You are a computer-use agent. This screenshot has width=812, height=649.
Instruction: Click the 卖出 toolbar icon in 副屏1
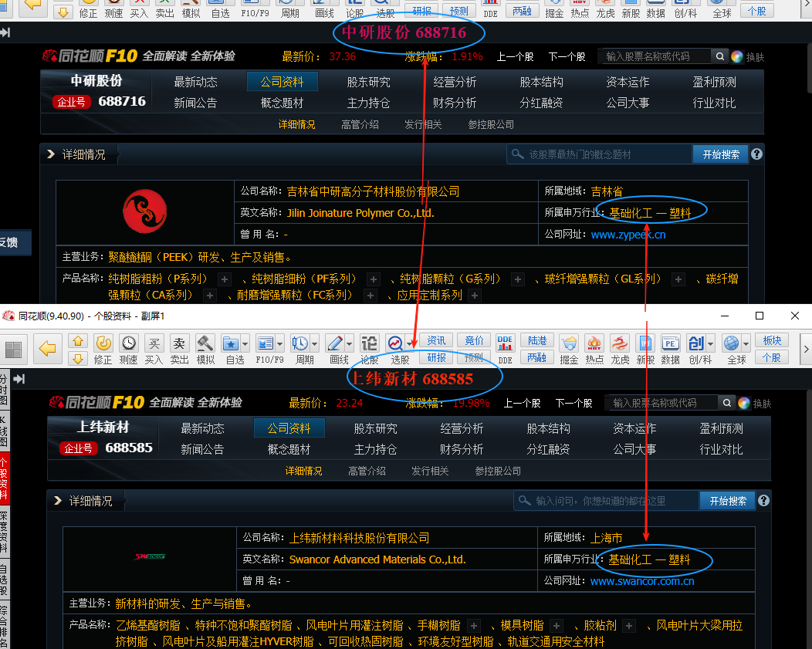point(179,343)
